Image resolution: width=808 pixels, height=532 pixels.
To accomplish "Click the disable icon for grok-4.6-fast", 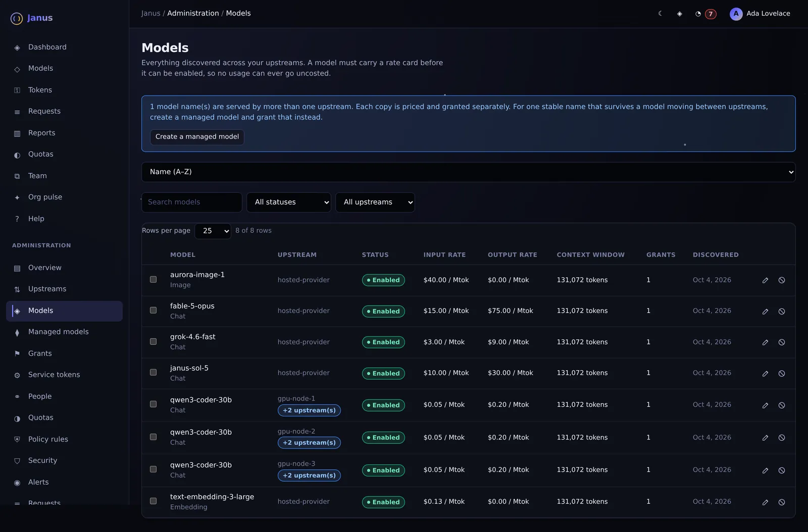I will coord(782,342).
